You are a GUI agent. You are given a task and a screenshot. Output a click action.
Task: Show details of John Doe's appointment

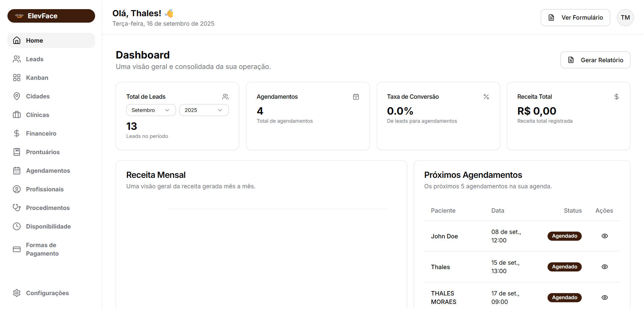(x=605, y=236)
